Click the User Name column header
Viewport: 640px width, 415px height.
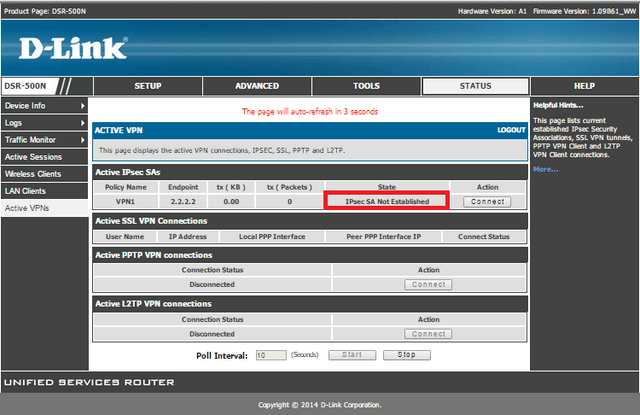point(125,237)
